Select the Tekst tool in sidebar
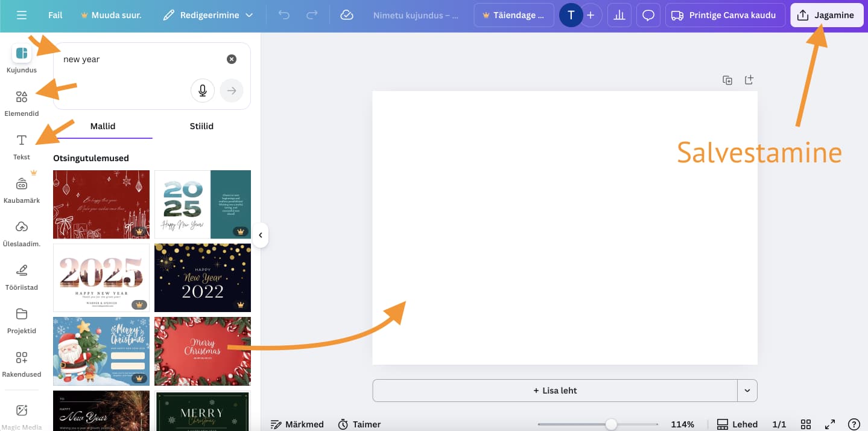 [22, 146]
